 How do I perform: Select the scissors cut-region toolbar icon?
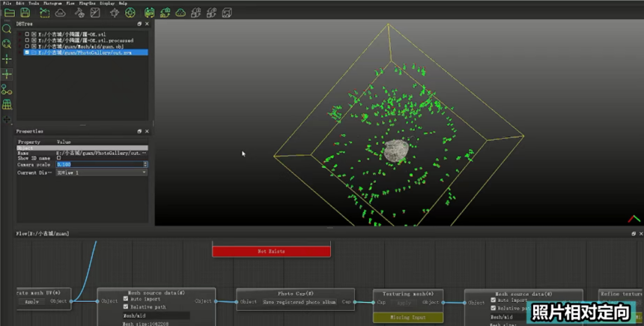pos(44,13)
